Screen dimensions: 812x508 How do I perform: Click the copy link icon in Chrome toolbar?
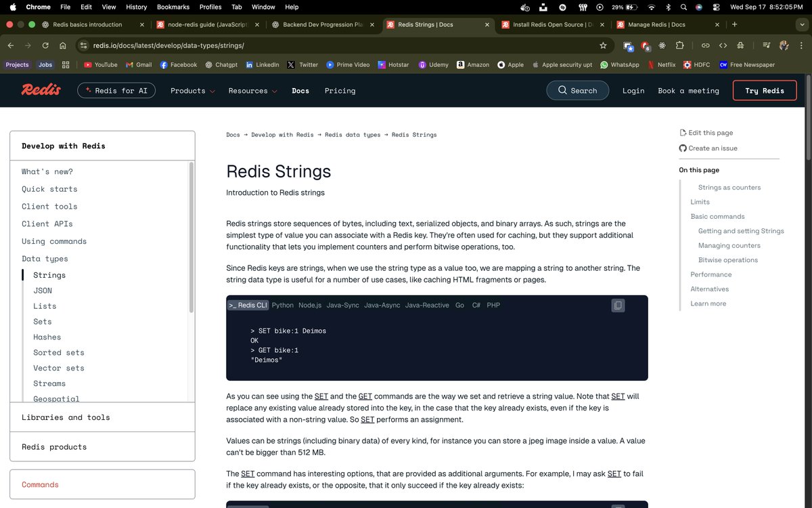[x=706, y=45]
